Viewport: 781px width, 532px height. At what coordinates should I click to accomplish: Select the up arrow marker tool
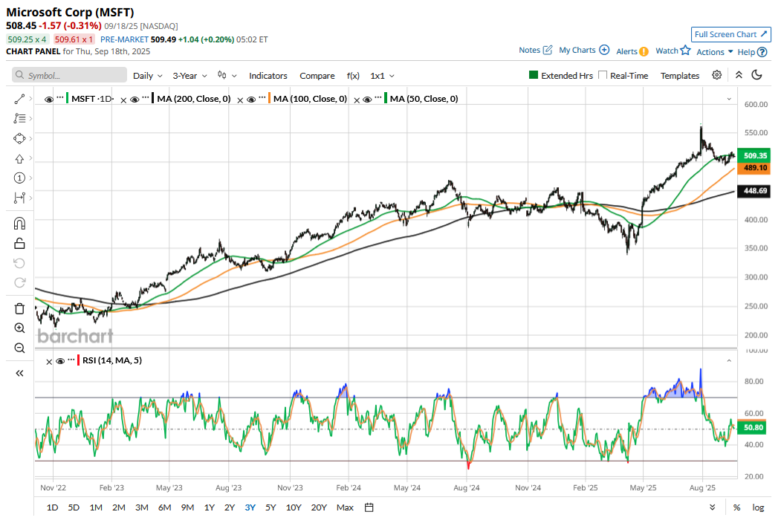[x=19, y=158]
